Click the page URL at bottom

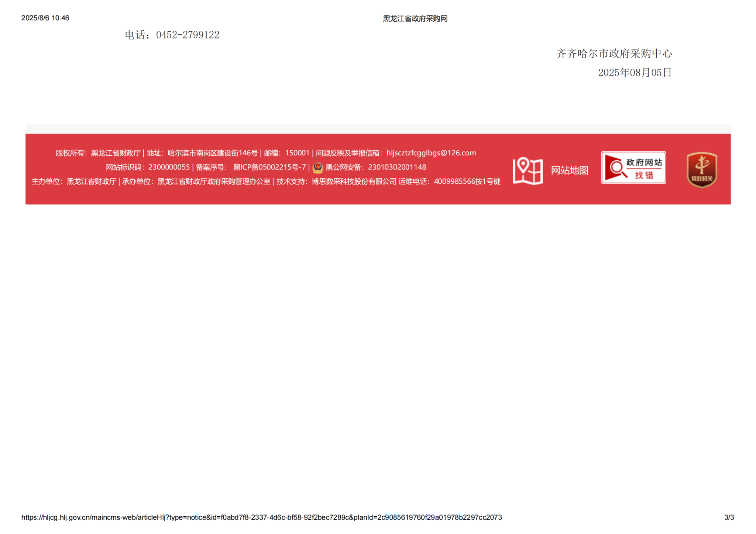click(x=261, y=517)
